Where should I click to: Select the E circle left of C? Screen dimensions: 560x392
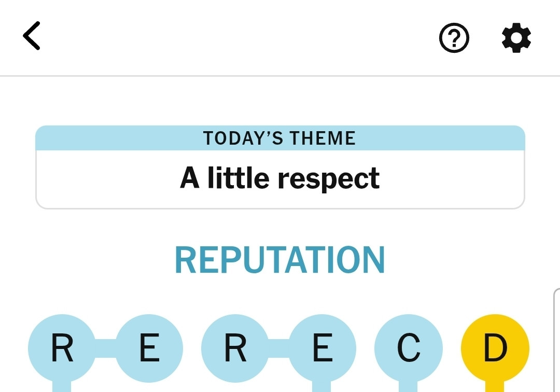tap(322, 348)
